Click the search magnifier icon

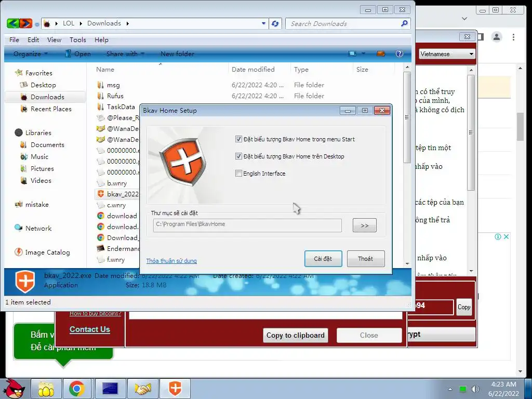404,23
